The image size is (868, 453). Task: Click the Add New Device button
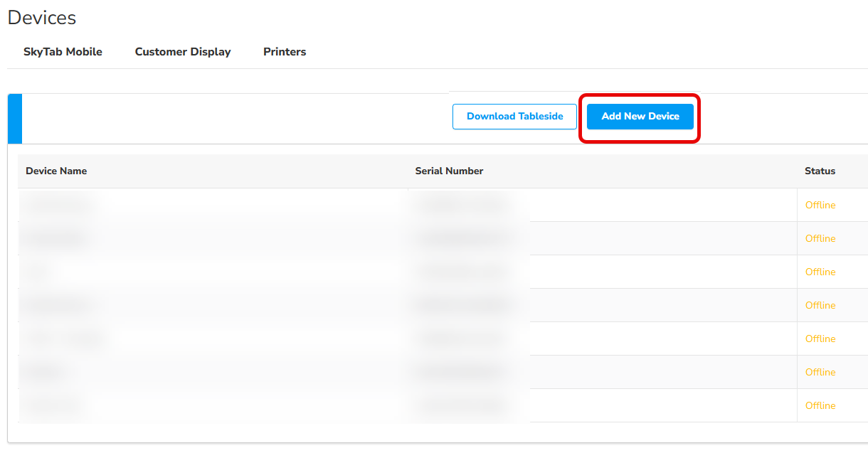tap(640, 117)
